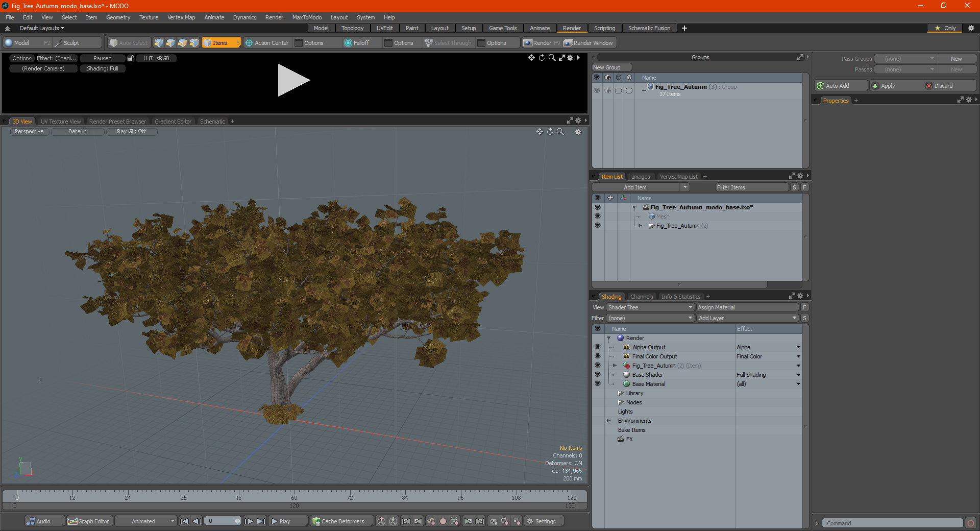Step to previous frame button
Image resolution: width=980 pixels, height=531 pixels.
[197, 521]
